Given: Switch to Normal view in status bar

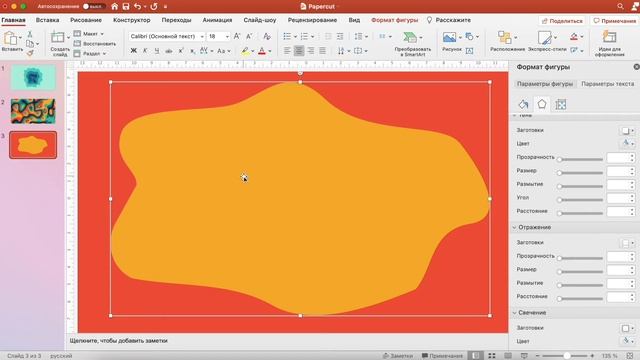Looking at the screenshot, I should pos(475,356).
